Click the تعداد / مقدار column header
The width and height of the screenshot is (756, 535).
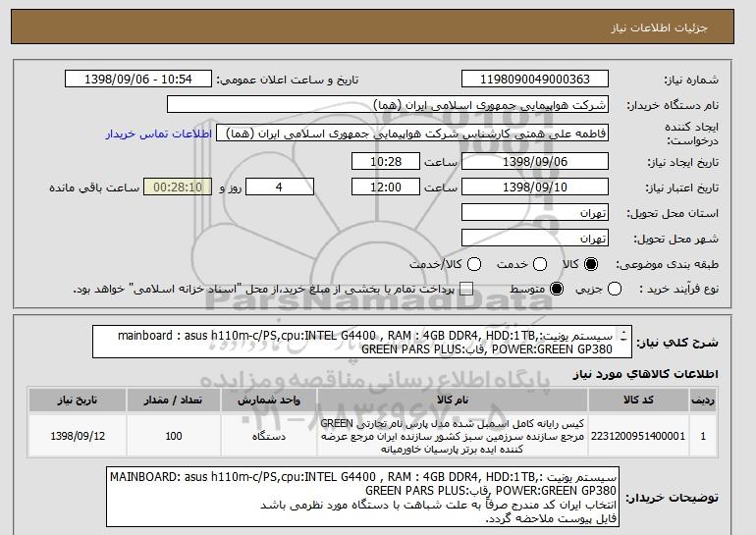[x=174, y=401]
